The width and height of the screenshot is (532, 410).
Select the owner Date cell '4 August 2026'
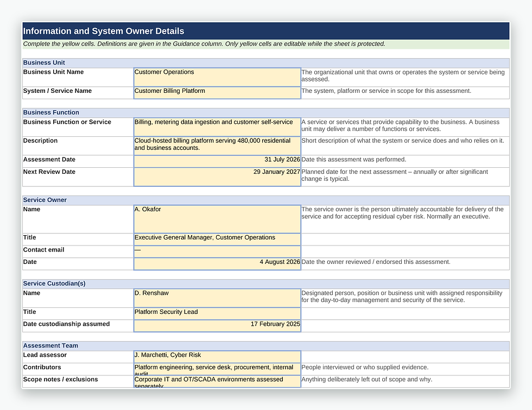click(217, 264)
